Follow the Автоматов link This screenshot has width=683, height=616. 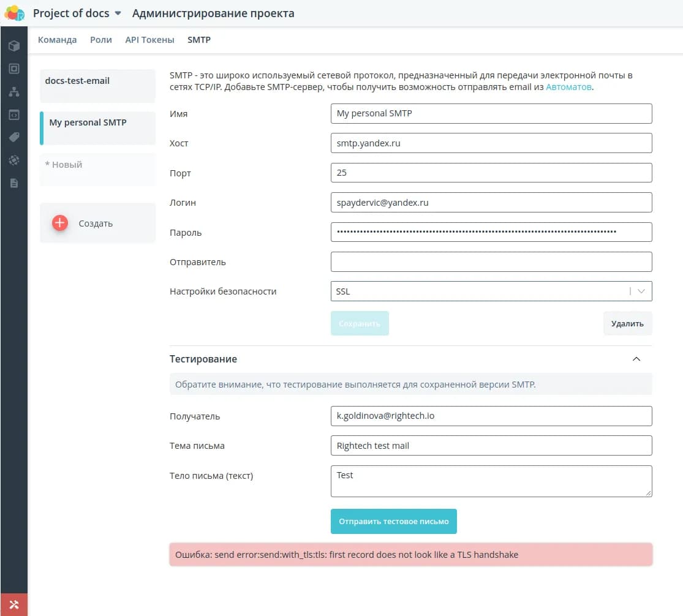coord(568,88)
